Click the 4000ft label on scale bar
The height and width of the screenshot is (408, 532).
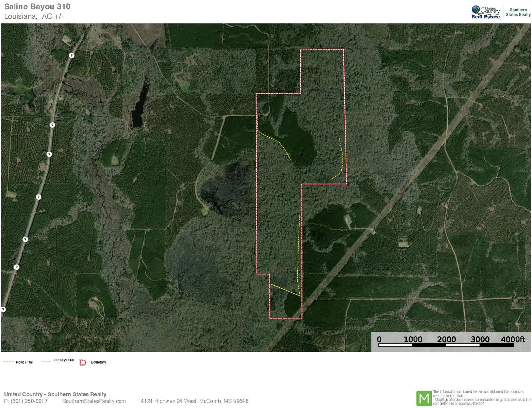click(x=513, y=339)
